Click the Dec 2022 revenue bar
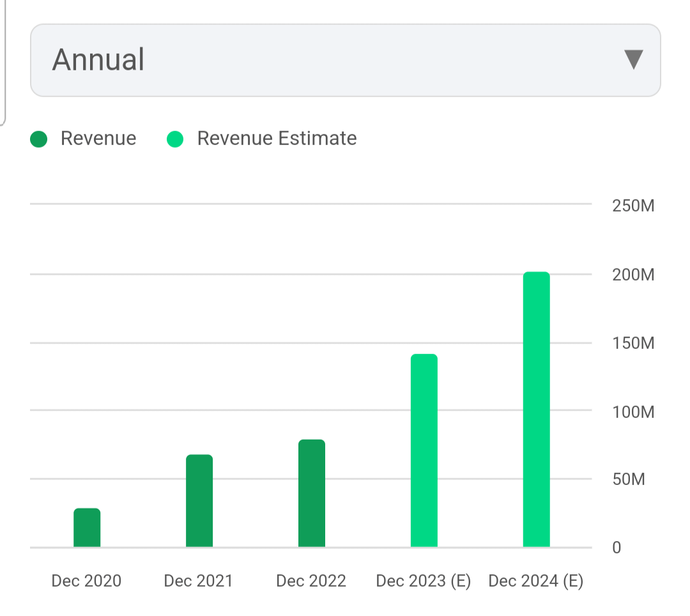The height and width of the screenshot is (616, 690). point(312,492)
